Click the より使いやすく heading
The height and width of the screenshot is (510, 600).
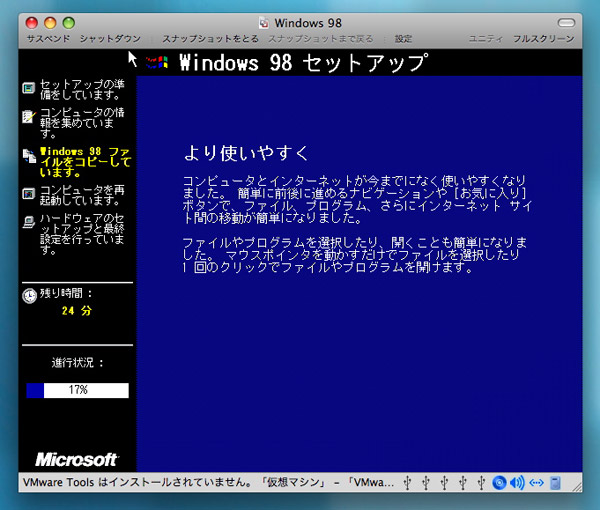tap(246, 153)
